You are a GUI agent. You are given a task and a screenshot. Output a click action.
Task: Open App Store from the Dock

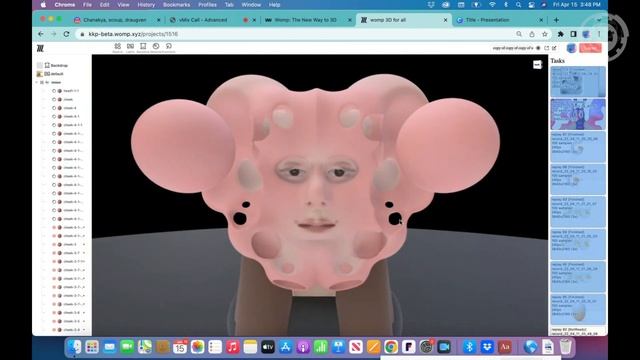285,347
